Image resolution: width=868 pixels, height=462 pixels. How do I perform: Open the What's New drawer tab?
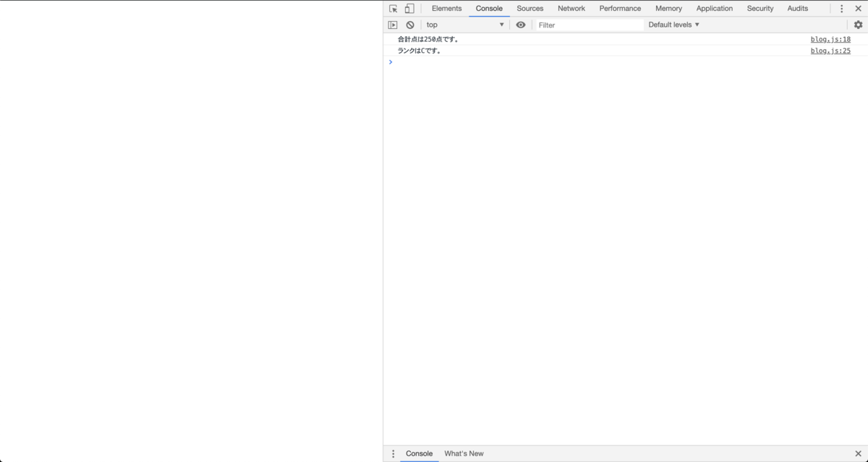pos(464,454)
